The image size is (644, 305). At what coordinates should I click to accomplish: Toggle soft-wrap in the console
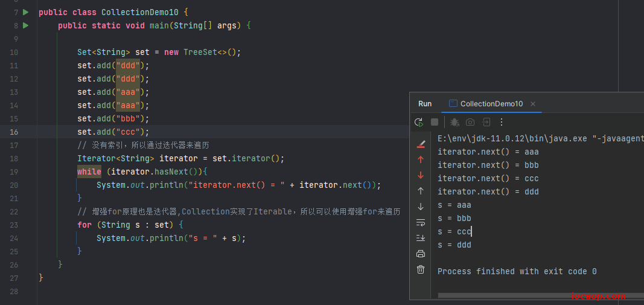pos(421,222)
